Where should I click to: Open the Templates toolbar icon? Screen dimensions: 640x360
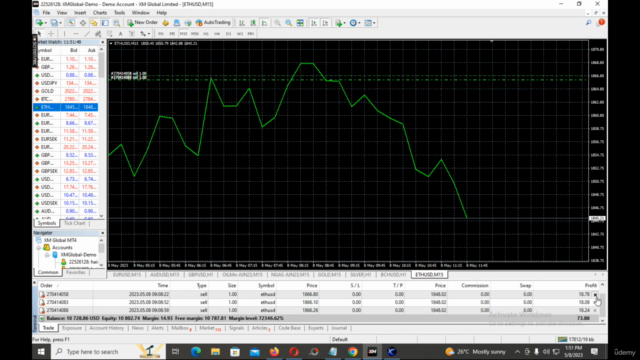[368, 22]
